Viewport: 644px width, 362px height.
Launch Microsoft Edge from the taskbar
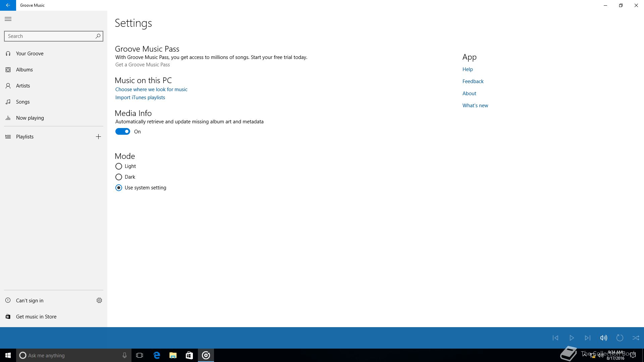[157, 355]
